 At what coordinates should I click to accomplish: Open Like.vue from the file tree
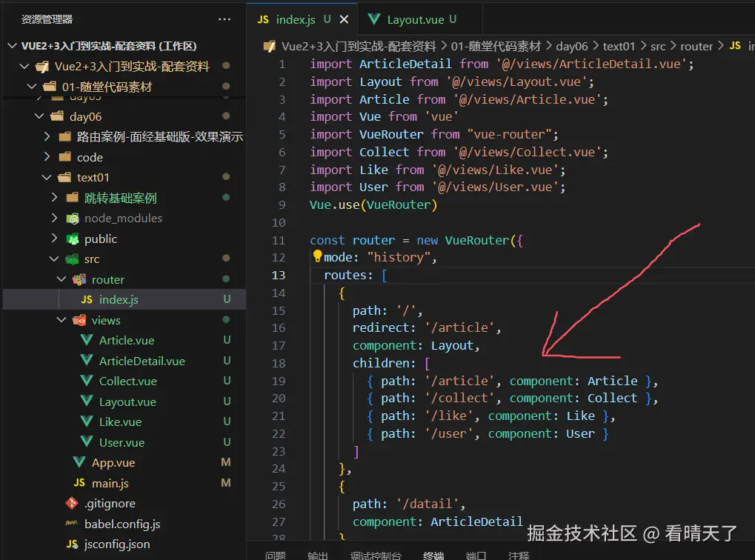[x=120, y=421]
